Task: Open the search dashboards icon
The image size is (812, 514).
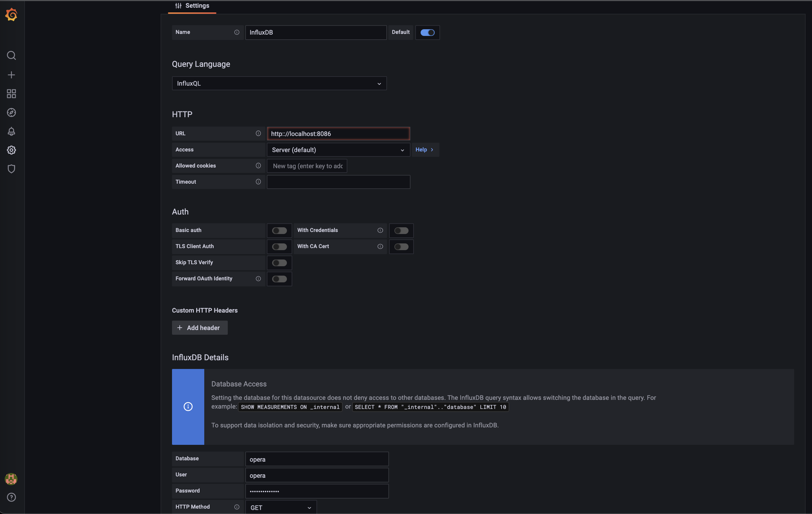Action: pyautogui.click(x=11, y=55)
